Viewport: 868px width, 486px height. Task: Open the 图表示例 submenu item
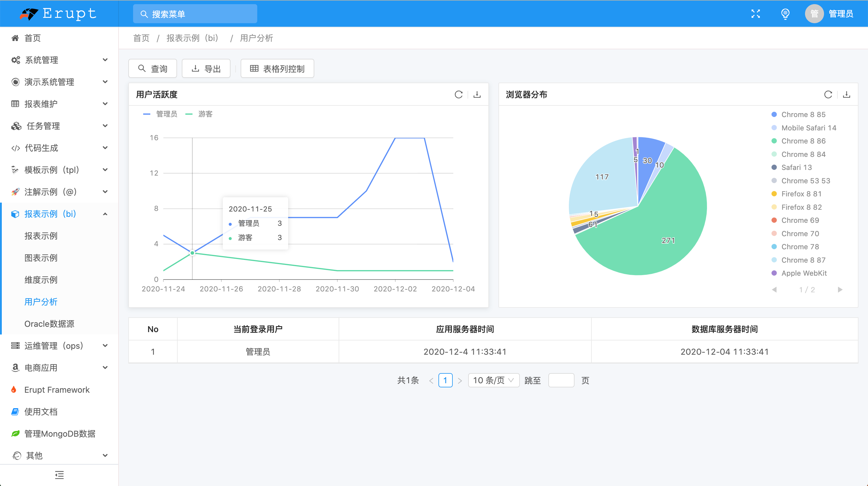(x=41, y=258)
